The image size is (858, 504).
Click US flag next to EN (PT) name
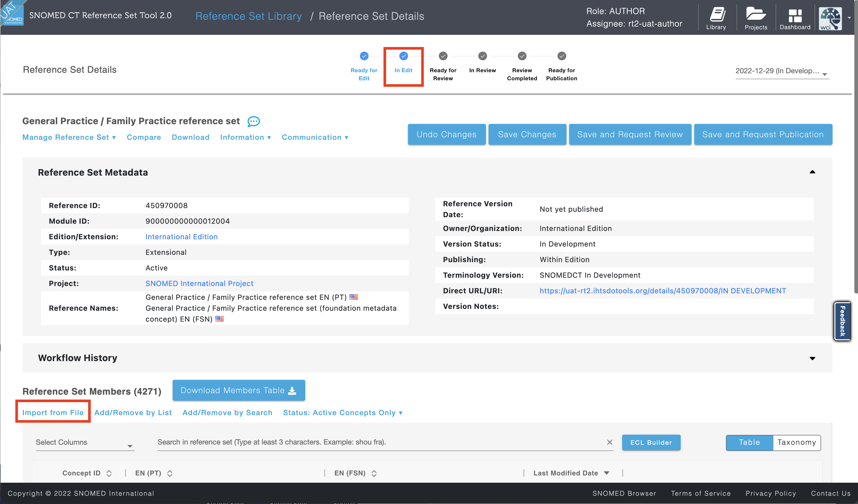pyautogui.click(x=353, y=297)
